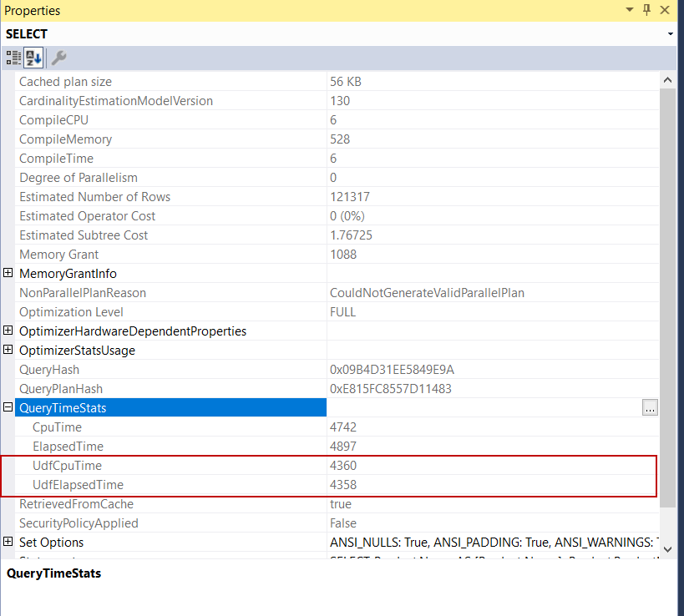Expand the Set Options node
Image resolution: width=684 pixels, height=616 pixels.
coord(8,542)
